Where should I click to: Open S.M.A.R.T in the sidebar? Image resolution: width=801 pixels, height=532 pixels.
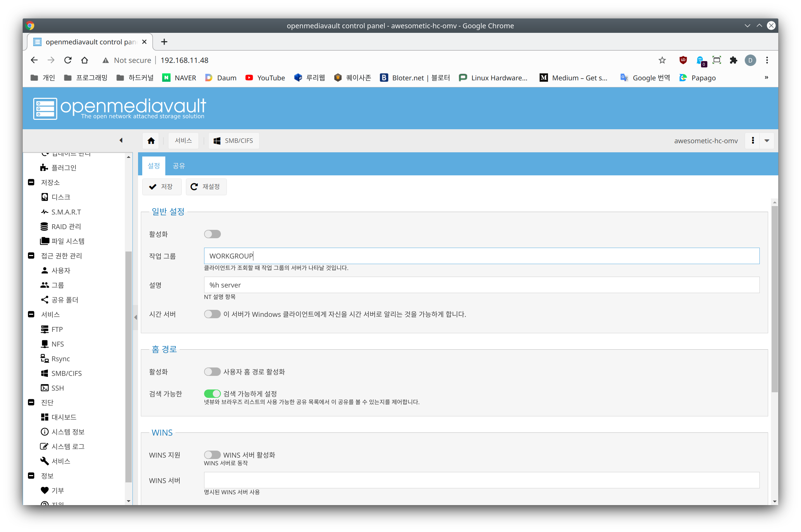click(66, 212)
